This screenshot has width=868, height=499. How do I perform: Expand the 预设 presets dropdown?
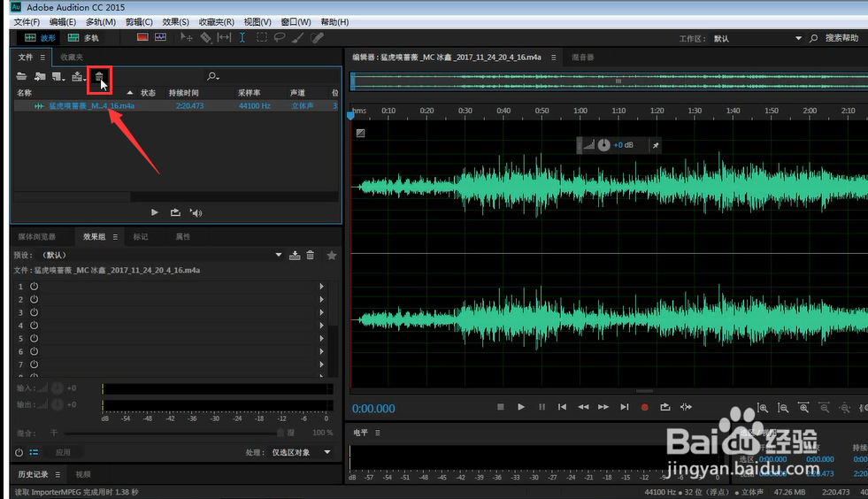(x=279, y=255)
